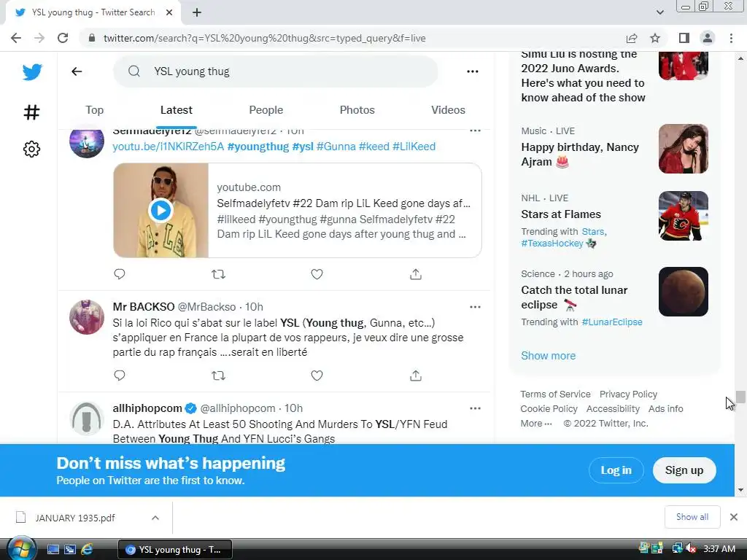Screen dimensions: 747x560
Task: Open the #TexasHockey trending hashtag
Action: (551, 244)
